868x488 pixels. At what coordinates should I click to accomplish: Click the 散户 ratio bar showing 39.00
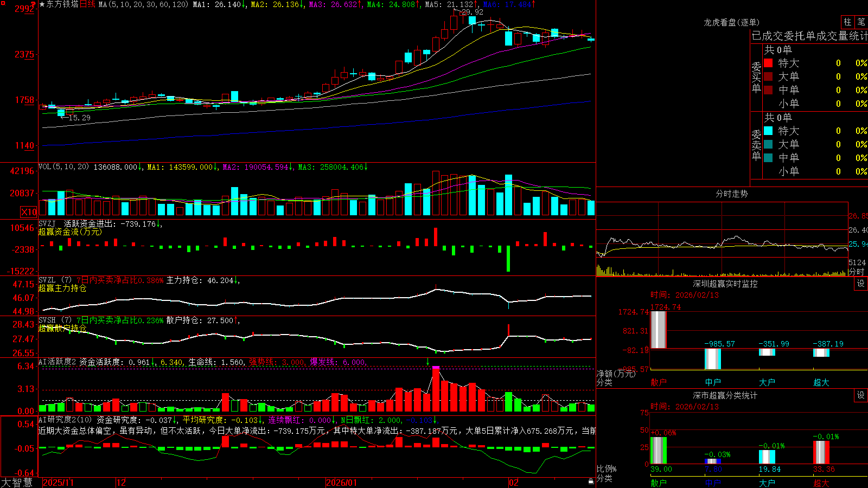click(659, 451)
